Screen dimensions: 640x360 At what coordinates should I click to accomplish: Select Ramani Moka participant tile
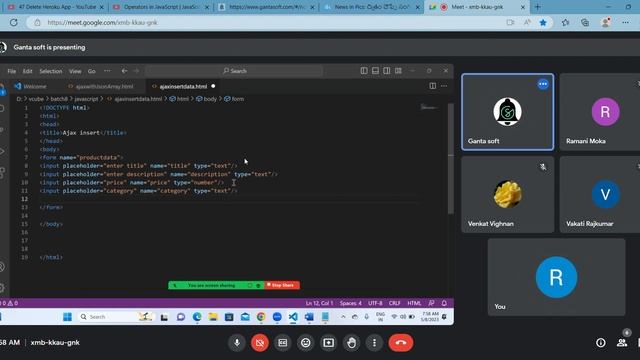click(x=600, y=112)
